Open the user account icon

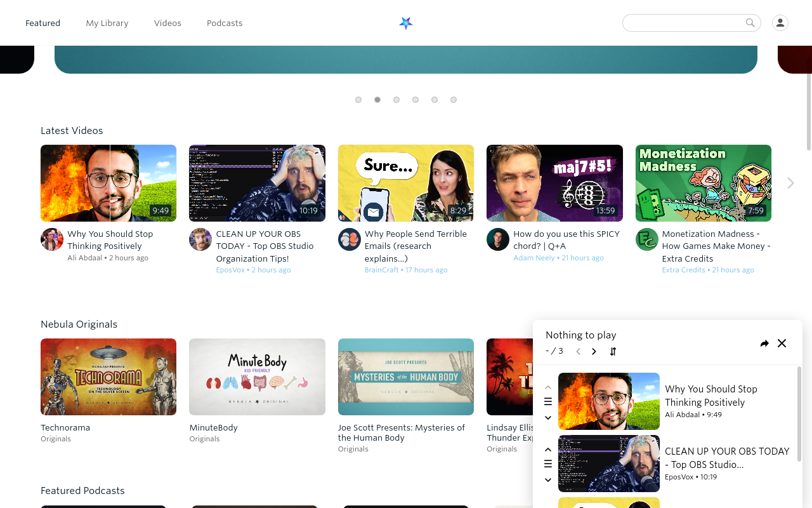(x=780, y=23)
